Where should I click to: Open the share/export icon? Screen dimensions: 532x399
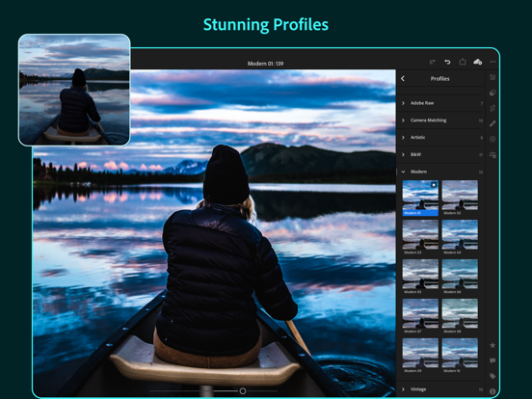tap(463, 62)
